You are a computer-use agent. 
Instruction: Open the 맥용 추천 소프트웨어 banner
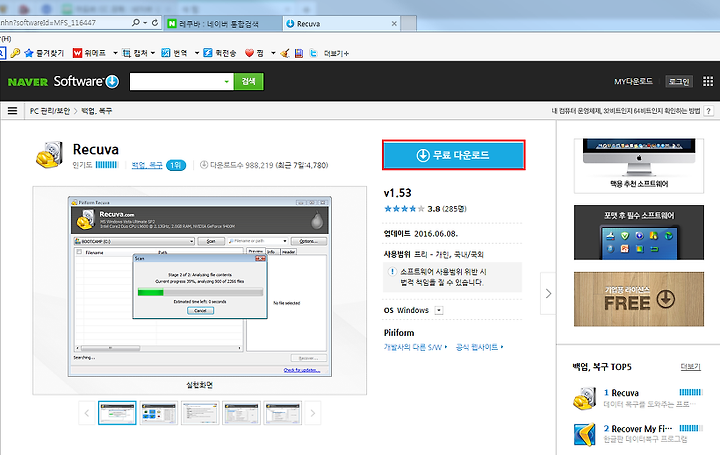[x=639, y=166]
